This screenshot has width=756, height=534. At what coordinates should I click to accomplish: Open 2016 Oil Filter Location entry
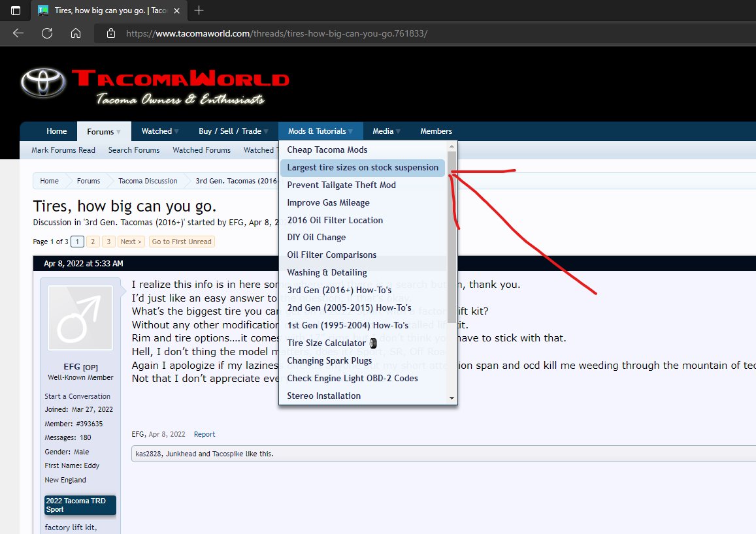tap(335, 220)
